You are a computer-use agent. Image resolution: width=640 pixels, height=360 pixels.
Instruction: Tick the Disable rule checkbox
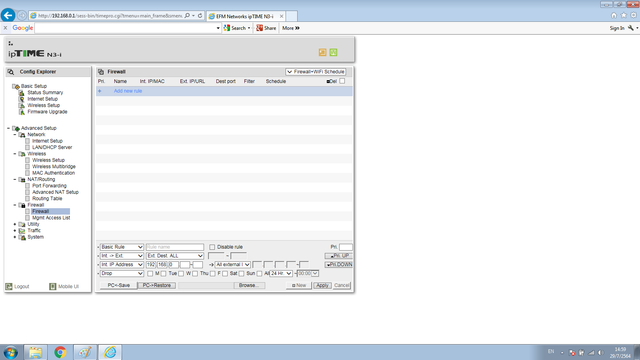pyautogui.click(x=212, y=247)
